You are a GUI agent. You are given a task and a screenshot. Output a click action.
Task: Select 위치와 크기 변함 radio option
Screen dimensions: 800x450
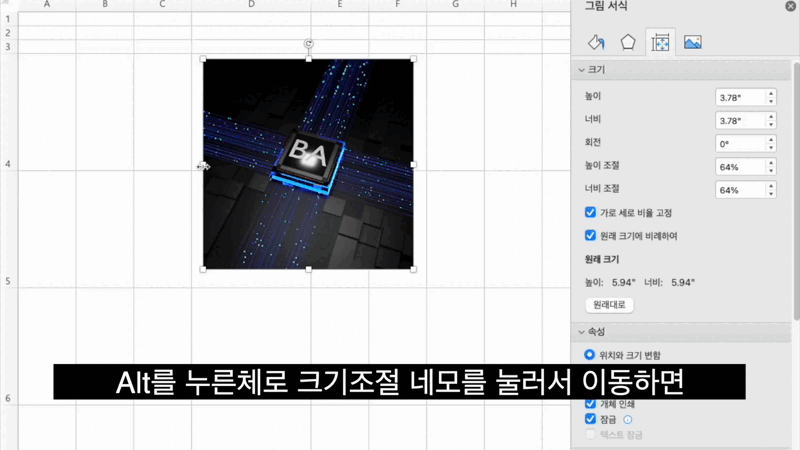click(589, 355)
